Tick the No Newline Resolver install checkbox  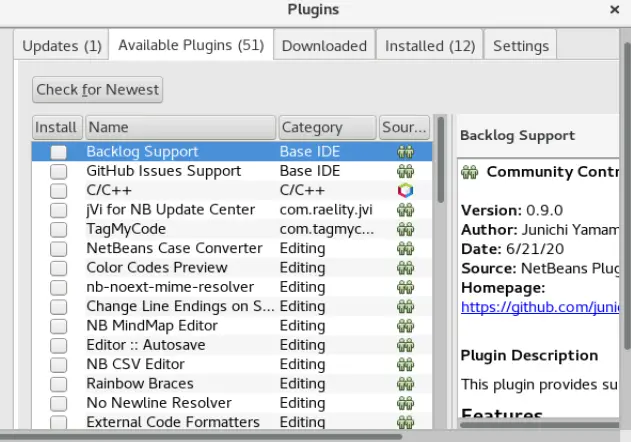click(58, 403)
